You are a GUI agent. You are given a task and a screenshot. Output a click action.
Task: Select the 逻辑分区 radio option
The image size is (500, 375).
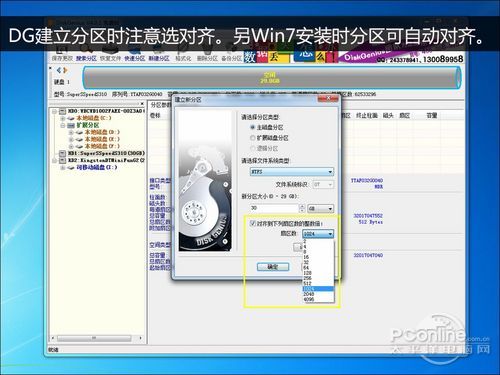[x=252, y=148]
